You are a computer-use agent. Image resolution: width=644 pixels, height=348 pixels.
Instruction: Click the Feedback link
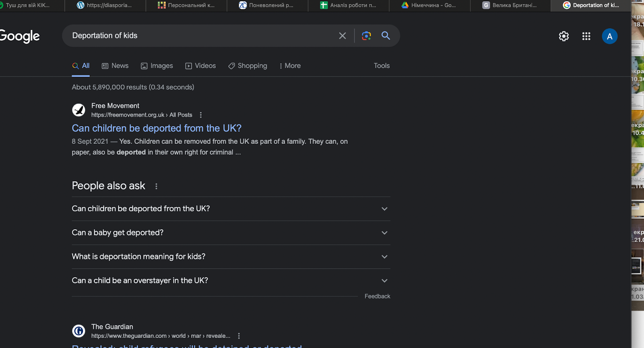[x=377, y=296]
